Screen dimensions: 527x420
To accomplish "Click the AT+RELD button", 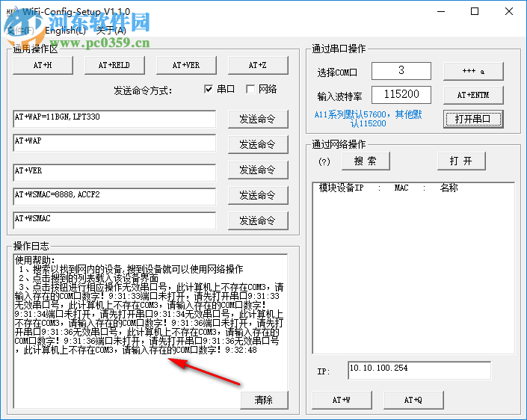I will [x=114, y=65].
